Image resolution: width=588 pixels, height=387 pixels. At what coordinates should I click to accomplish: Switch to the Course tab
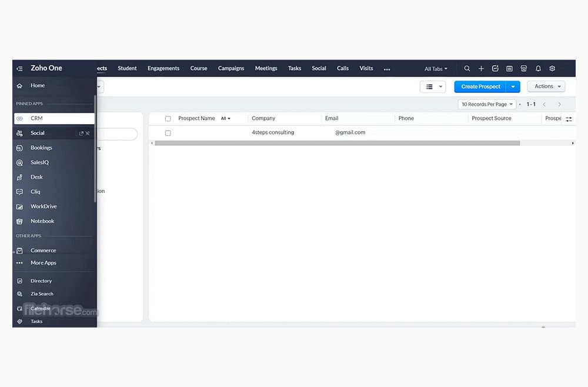199,68
